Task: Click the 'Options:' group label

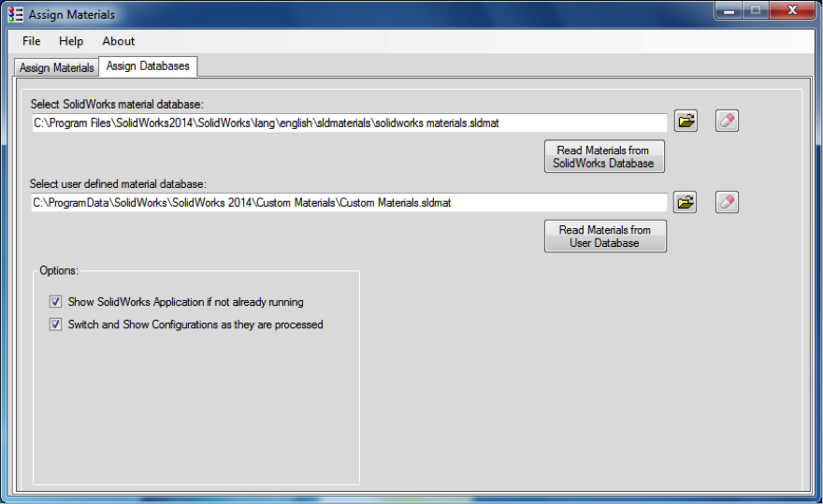Action: point(59,270)
